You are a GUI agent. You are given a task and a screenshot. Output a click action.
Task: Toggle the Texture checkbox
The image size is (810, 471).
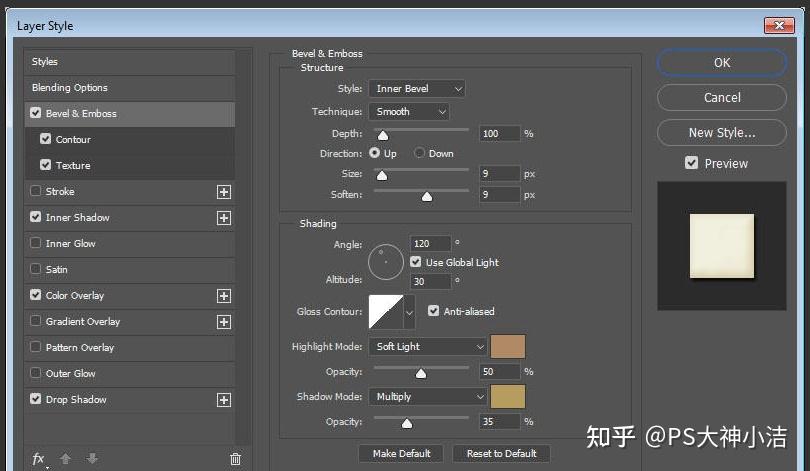(x=45, y=164)
